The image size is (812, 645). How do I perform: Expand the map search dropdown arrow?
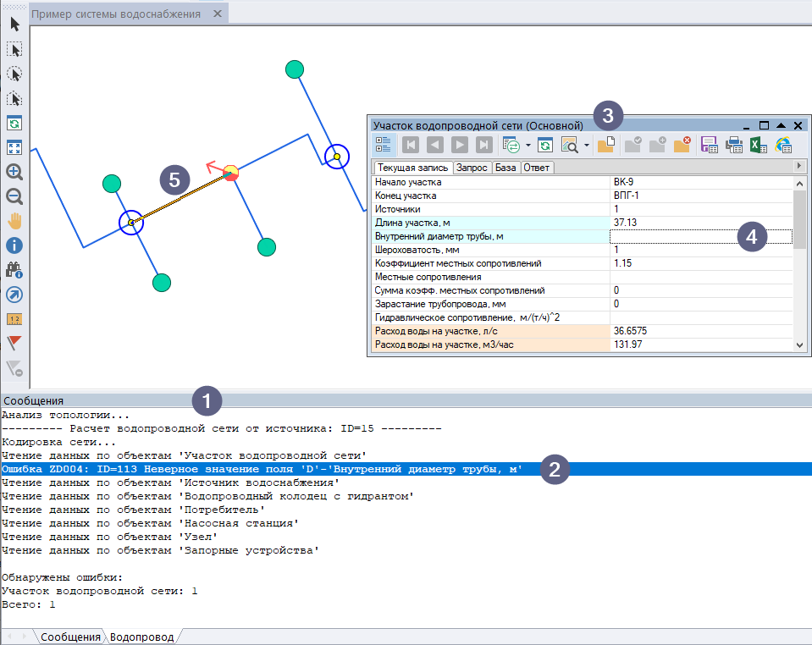pos(586,146)
